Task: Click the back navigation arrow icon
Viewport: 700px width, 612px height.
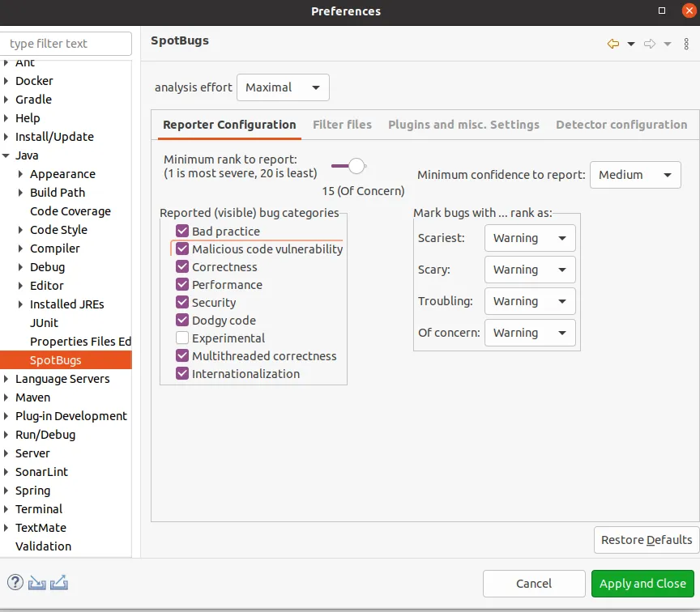Action: tap(613, 44)
